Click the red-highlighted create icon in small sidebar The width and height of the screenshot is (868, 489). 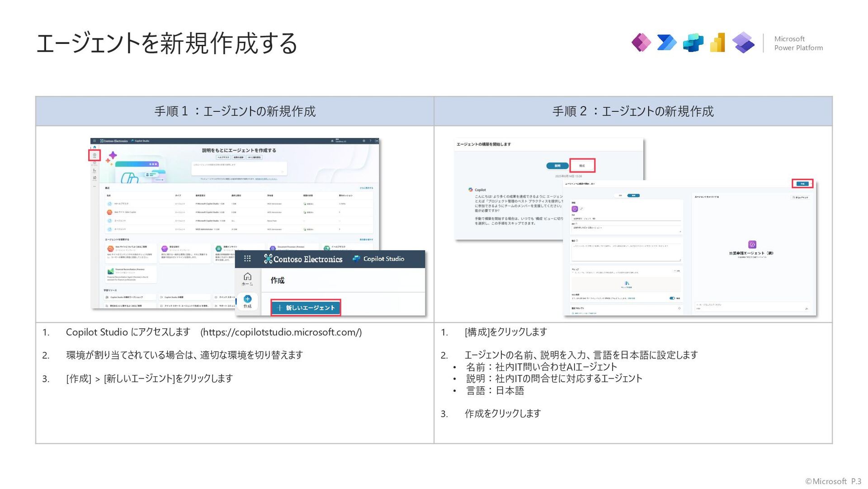pos(94,156)
